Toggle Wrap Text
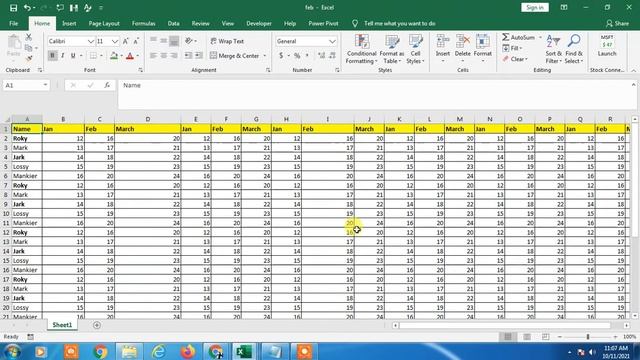This screenshot has width=640, height=360. pos(227,41)
